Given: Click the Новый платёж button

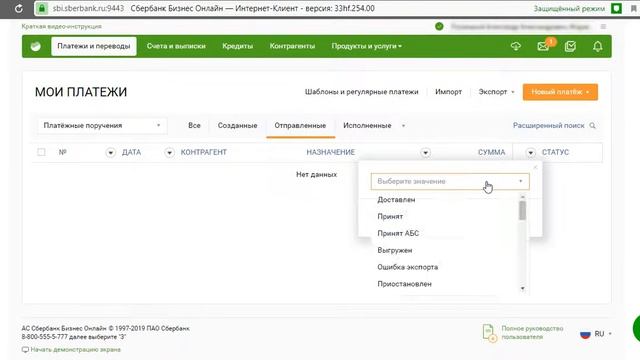Looking at the screenshot, I should tap(560, 92).
